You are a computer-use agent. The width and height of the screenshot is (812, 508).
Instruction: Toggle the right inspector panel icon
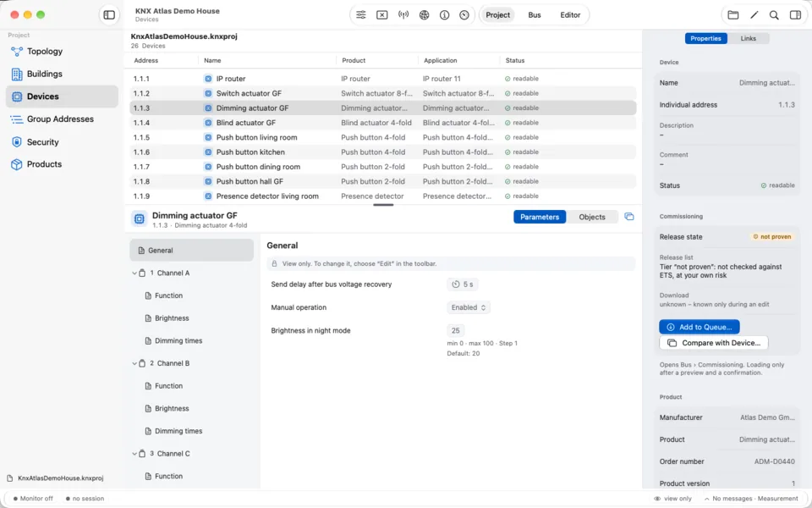(795, 15)
